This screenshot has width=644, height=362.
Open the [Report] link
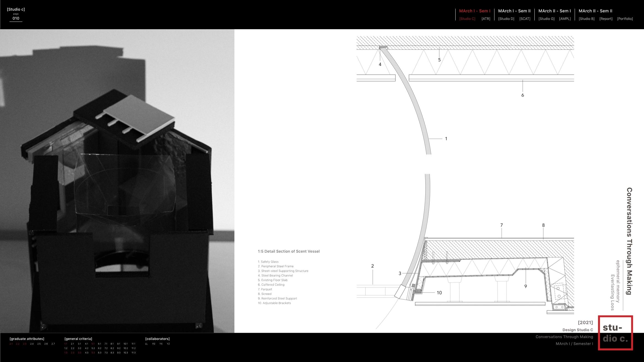pyautogui.click(x=606, y=19)
